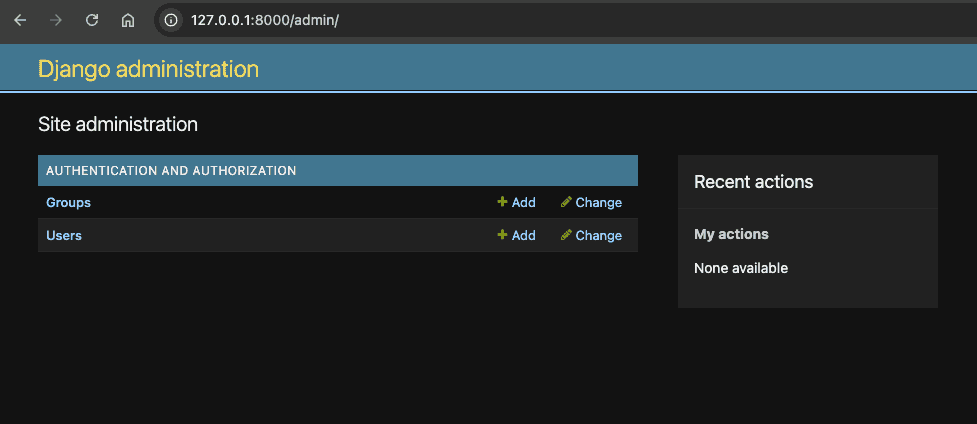The width and height of the screenshot is (977, 424).
Task: Click the browser forward arrow
Action: [56, 20]
